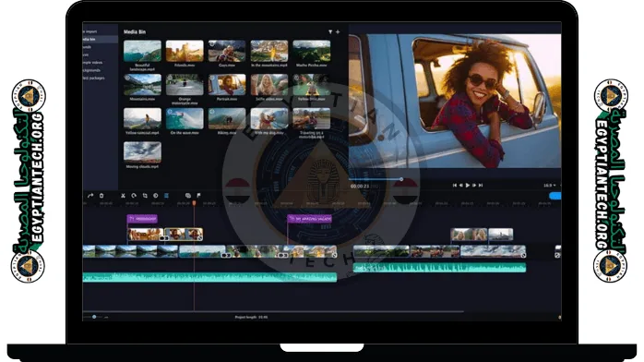Screen dimensions: 644x362
Task: Select the With my dog.mov thumbnail
Action: coord(269,119)
